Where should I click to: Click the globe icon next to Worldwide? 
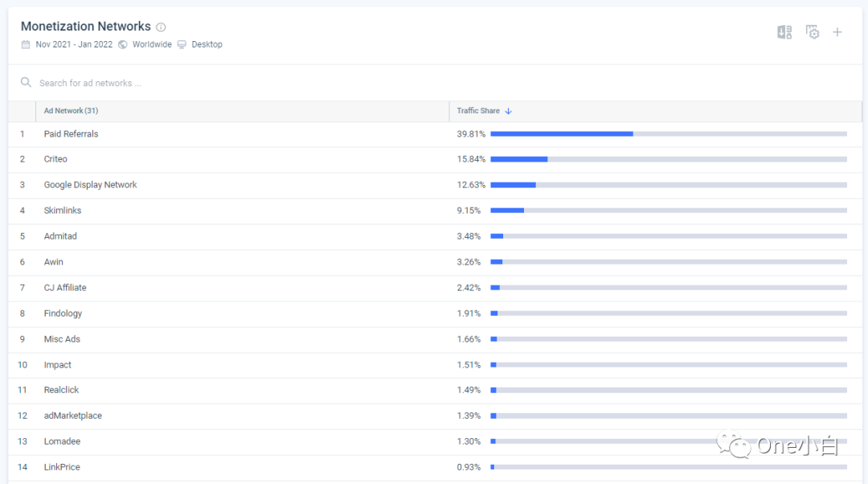(x=122, y=44)
